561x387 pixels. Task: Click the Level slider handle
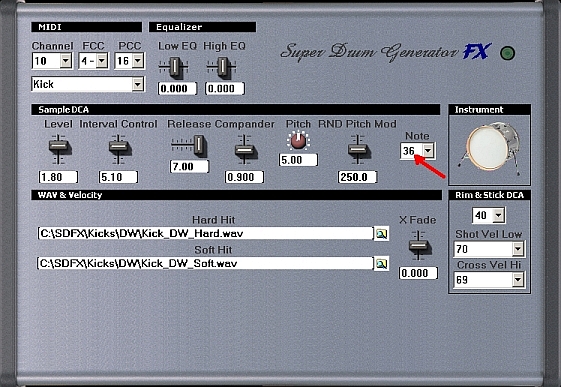[x=59, y=146]
